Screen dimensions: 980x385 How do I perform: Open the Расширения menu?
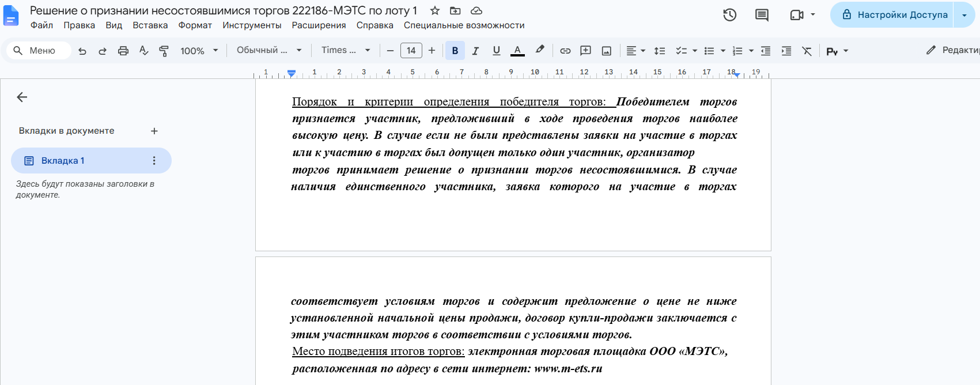(x=319, y=25)
